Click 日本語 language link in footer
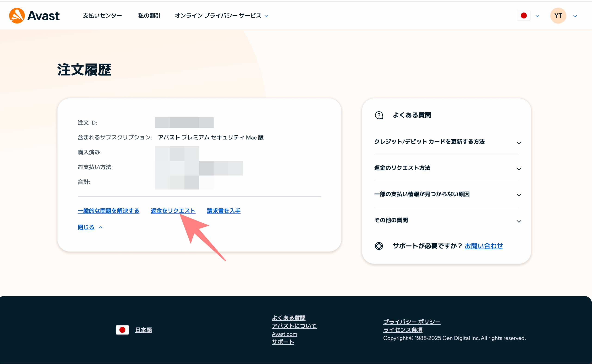This screenshot has width=592, height=364. coord(144,330)
